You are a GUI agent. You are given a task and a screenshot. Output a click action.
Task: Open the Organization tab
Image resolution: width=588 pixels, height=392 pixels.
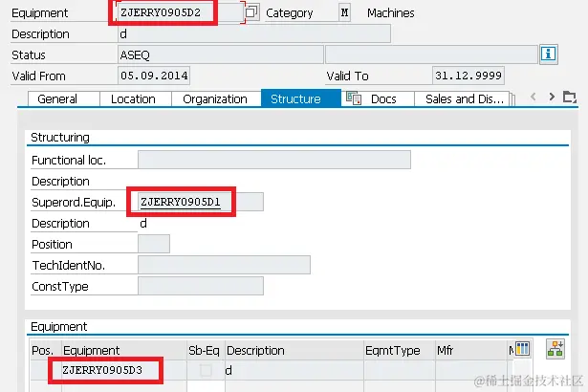(216, 99)
